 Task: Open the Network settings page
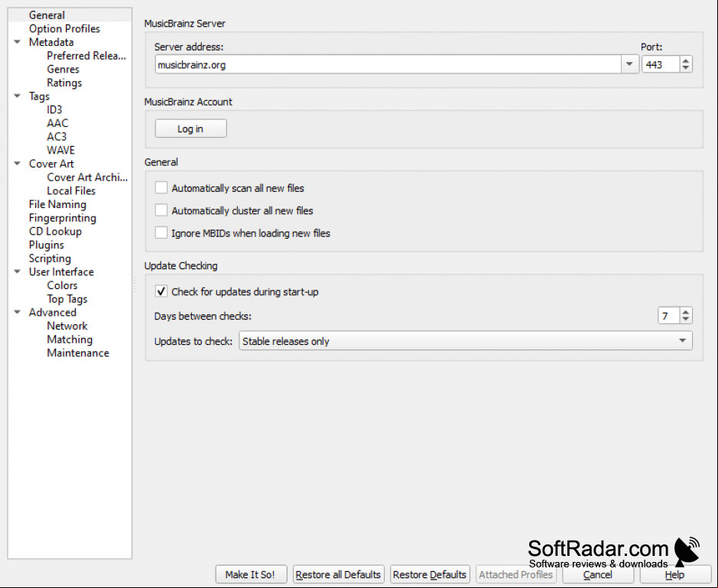pyautogui.click(x=67, y=326)
